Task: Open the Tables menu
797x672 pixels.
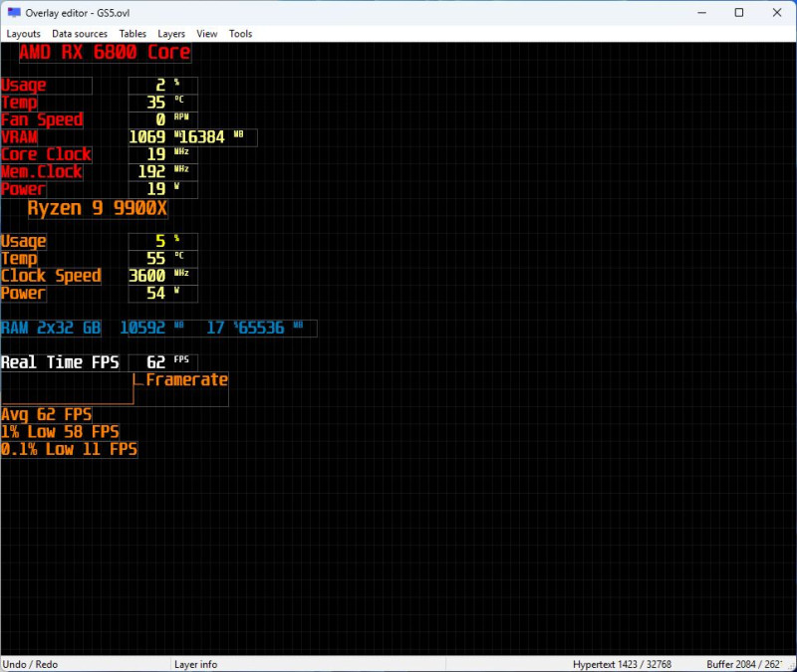Action: (x=133, y=34)
